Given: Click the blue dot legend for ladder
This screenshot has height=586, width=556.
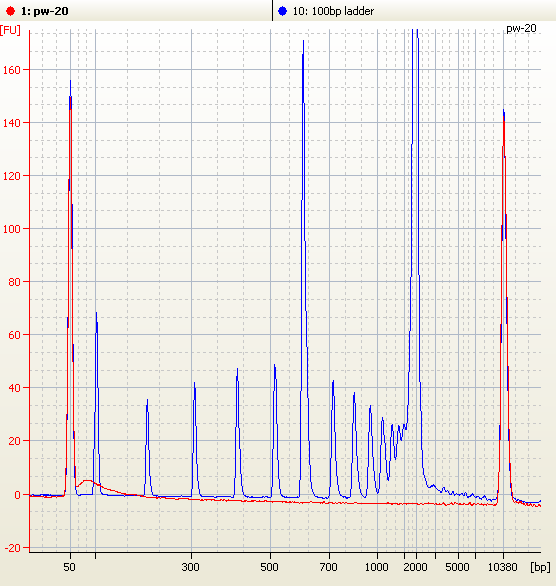Looking at the screenshot, I should click(282, 11).
